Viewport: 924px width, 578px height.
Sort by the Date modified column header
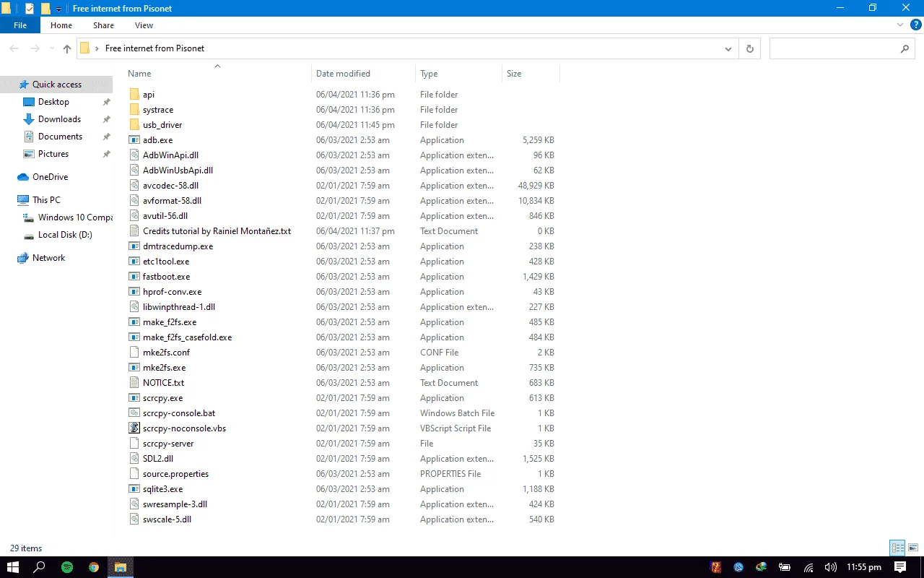pyautogui.click(x=364, y=74)
